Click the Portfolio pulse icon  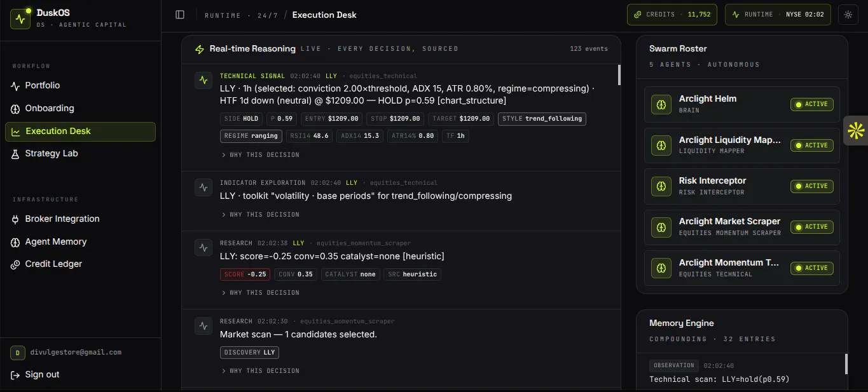(16, 86)
